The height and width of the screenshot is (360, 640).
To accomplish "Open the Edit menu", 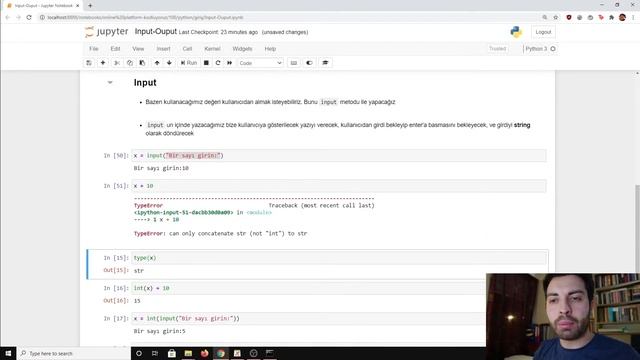I will [116, 49].
